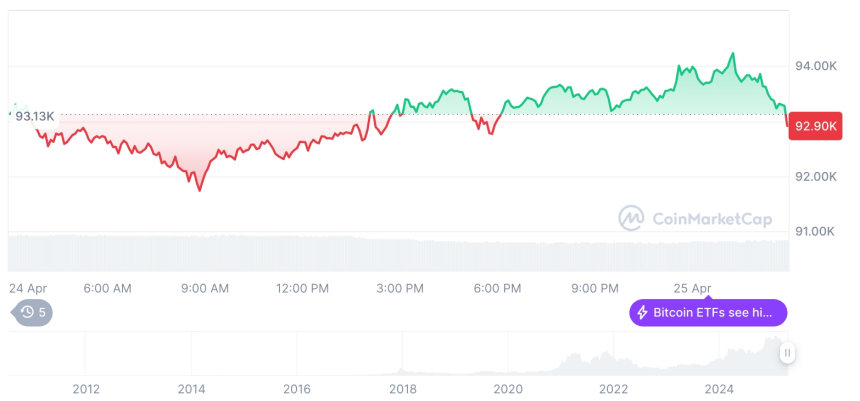The width and height of the screenshot is (860, 401).
Task: Click the 25 Apr date label
Action: (694, 288)
